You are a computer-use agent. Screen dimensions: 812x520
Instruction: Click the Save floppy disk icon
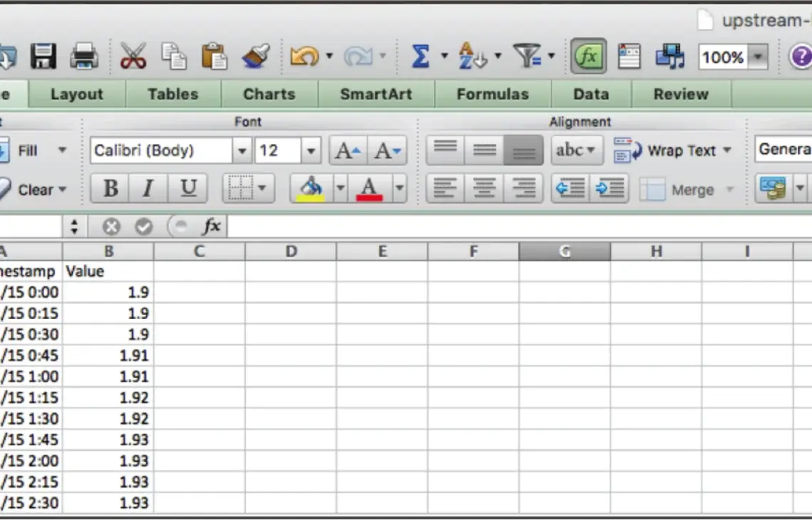(43, 56)
